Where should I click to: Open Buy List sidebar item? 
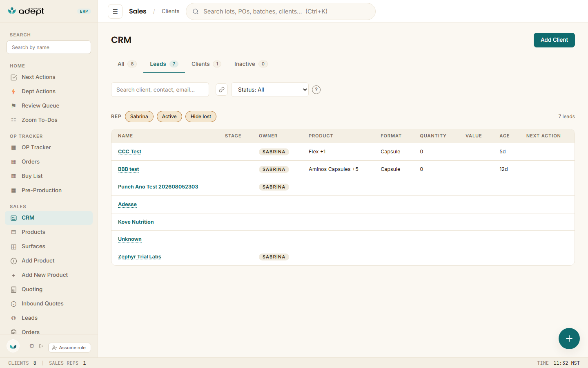[x=49, y=176]
